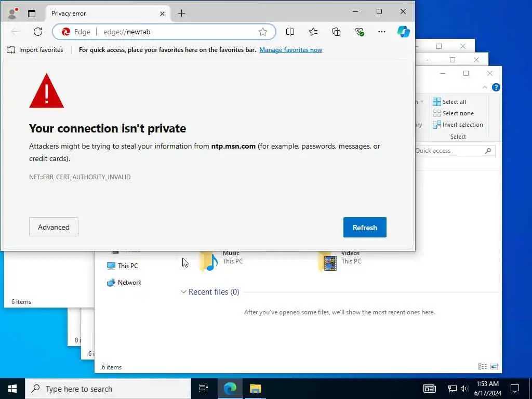The height and width of the screenshot is (399, 532).
Task: Click Import favorites
Action: point(35,50)
